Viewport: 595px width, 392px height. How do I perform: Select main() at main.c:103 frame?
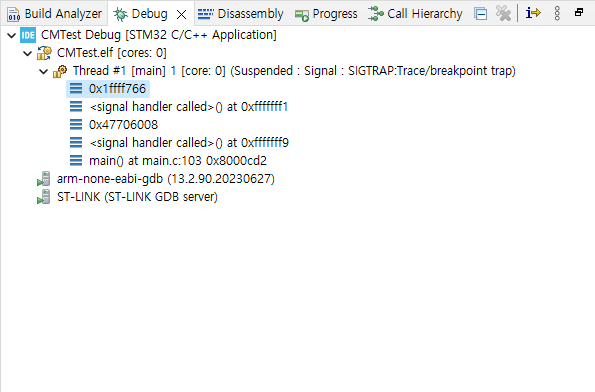[x=178, y=161]
